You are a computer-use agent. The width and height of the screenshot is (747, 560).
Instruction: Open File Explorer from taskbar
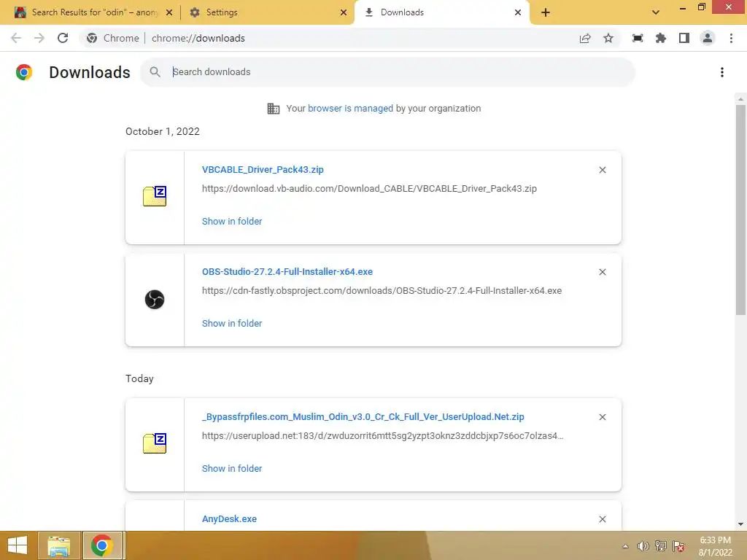tap(59, 545)
